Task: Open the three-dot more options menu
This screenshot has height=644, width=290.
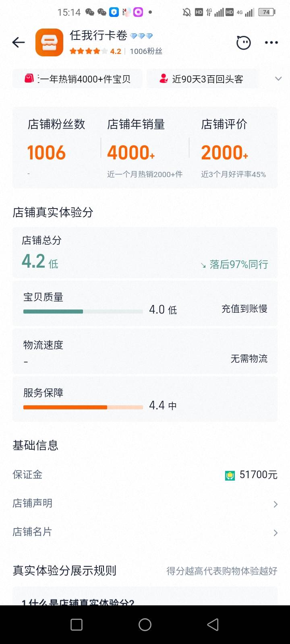Action: click(271, 42)
